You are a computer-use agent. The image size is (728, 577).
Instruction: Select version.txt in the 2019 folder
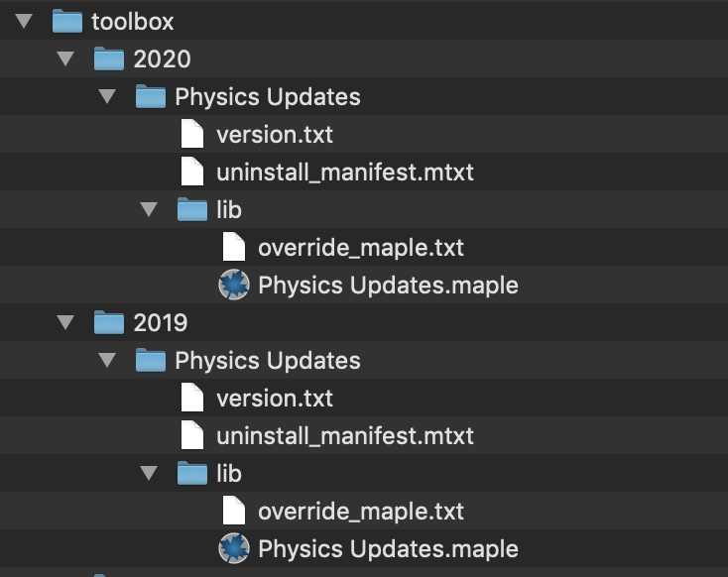pos(275,399)
